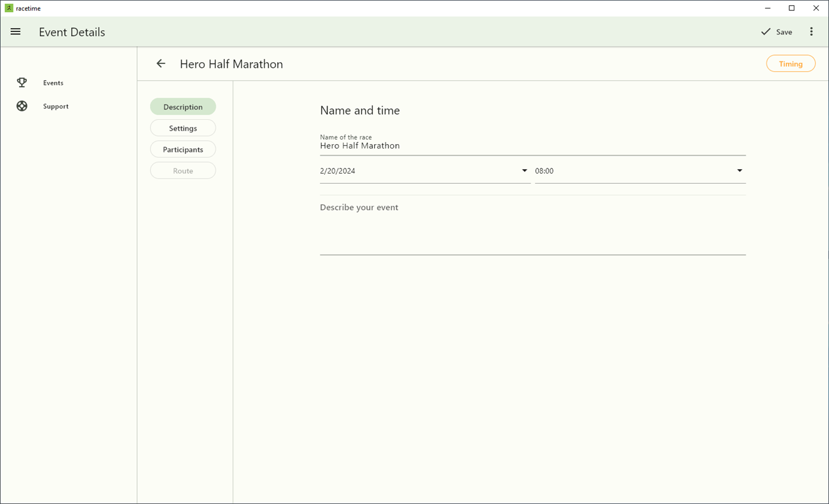Open the three-dot overflow menu
829x504 pixels.
(811, 31)
